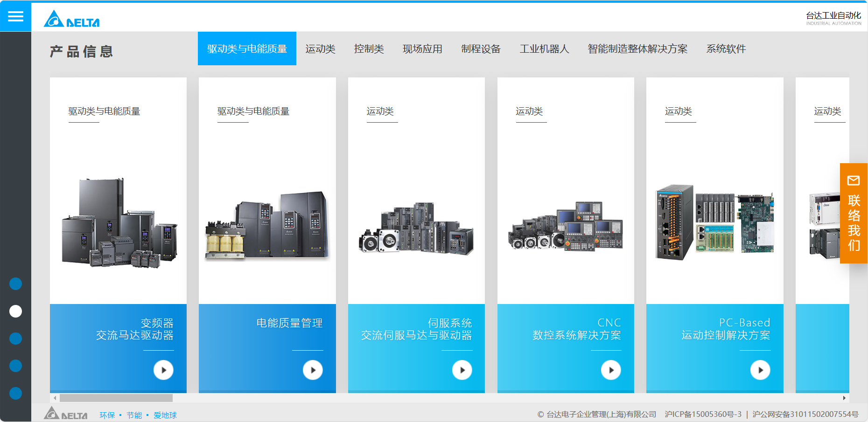Open the 沪公网安备31011502007554号 link
This screenshot has height=422, width=868.
[805, 414]
